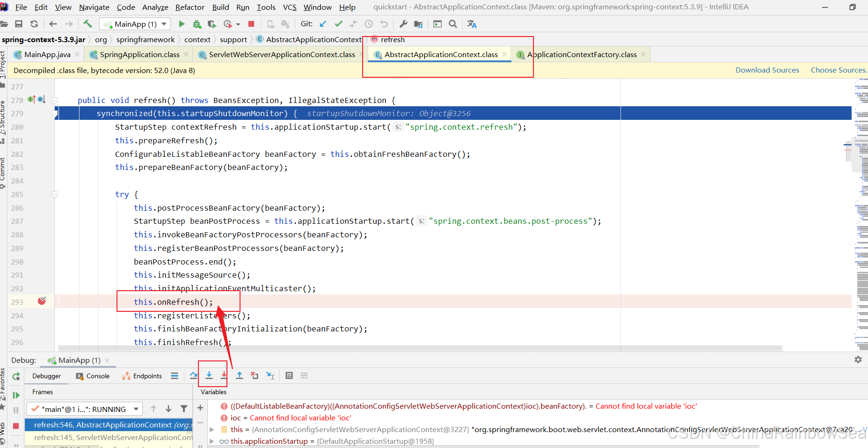Collapse the try block fold marker at line 285

pos(55,194)
